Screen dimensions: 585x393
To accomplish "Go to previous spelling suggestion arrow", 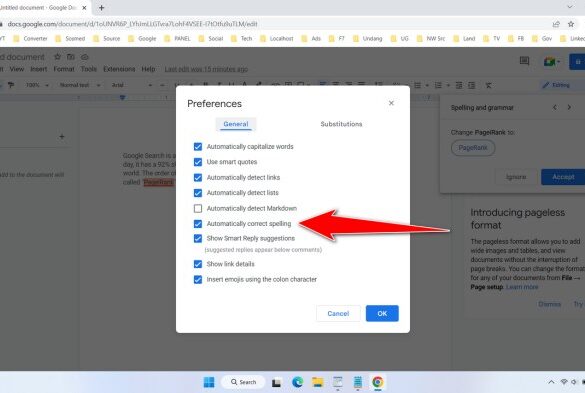I will (555, 107).
